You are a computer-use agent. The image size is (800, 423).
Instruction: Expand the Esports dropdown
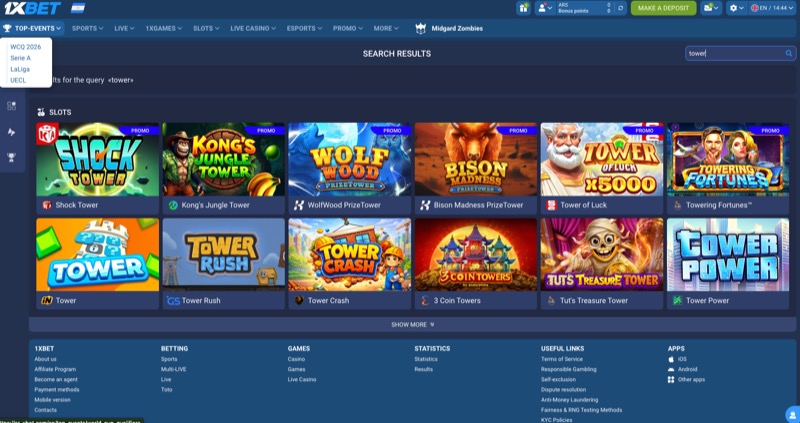pyautogui.click(x=304, y=29)
